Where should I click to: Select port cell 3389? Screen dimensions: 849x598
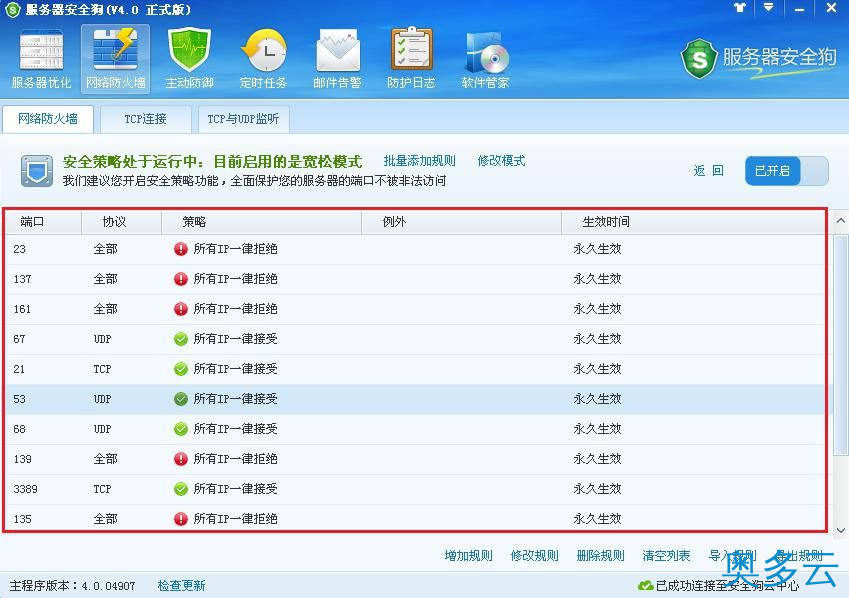tap(25, 489)
